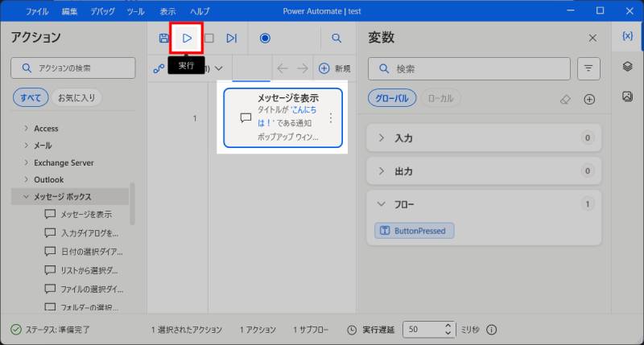This screenshot has height=345, width=644.
Task: Start the recorder with the circle icon
Action: click(x=265, y=38)
